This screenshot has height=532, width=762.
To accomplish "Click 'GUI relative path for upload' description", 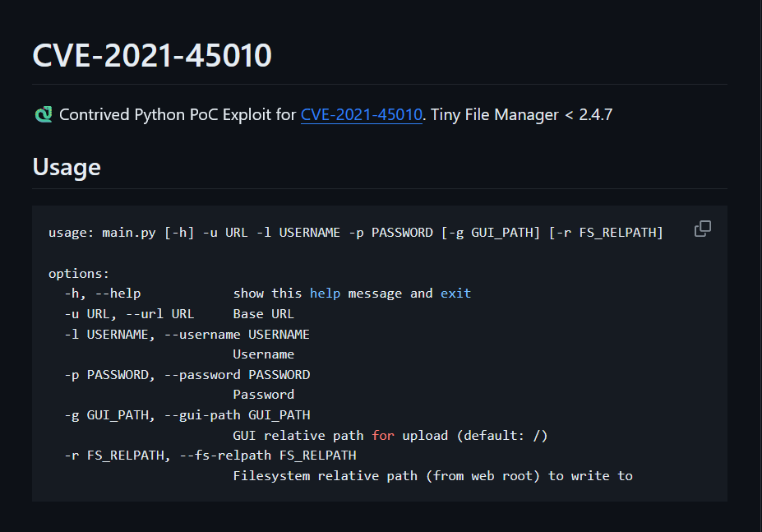I will coord(390,436).
